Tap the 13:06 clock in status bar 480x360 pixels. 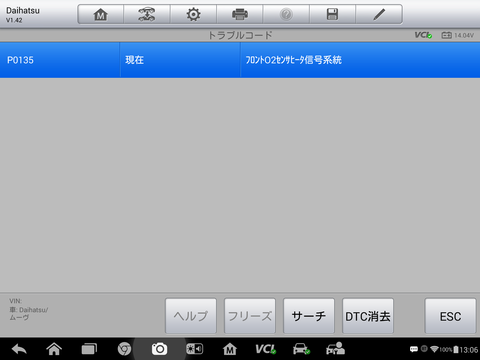pos(469,350)
